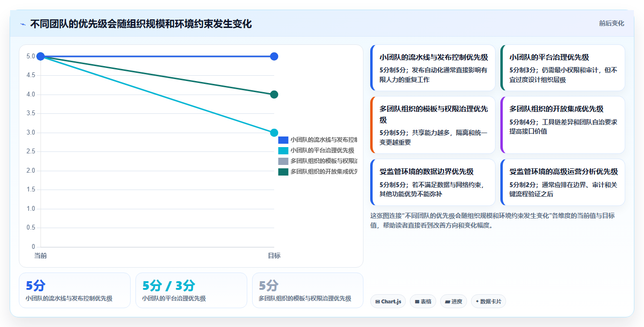This screenshot has height=327, width=644.
Task: Toggle the green 多团队组织的开放集成 legend swatch
Action: (x=283, y=172)
